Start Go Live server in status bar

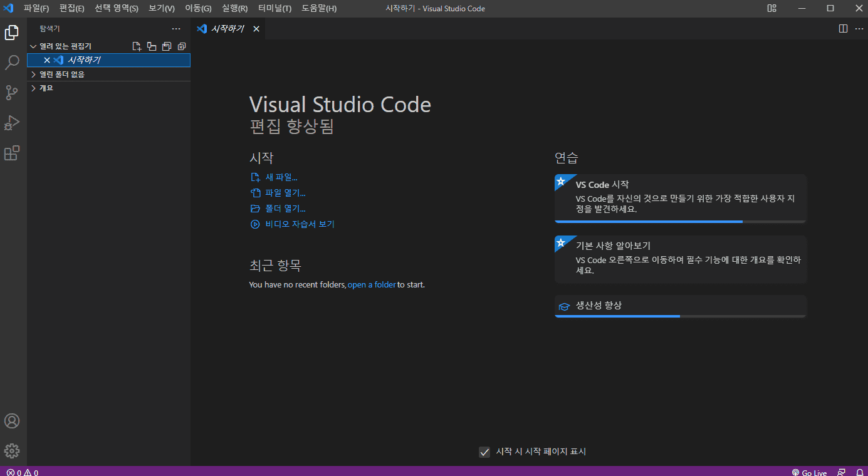point(809,473)
